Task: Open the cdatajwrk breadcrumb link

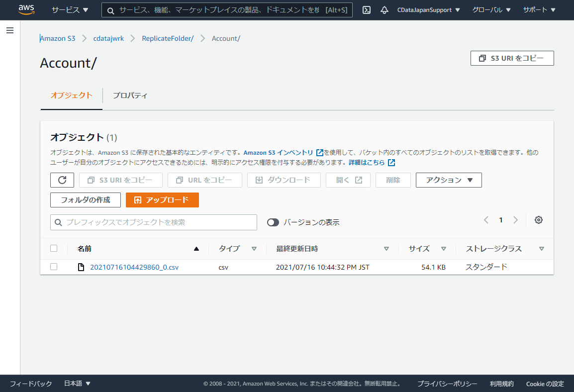Action: [108, 38]
